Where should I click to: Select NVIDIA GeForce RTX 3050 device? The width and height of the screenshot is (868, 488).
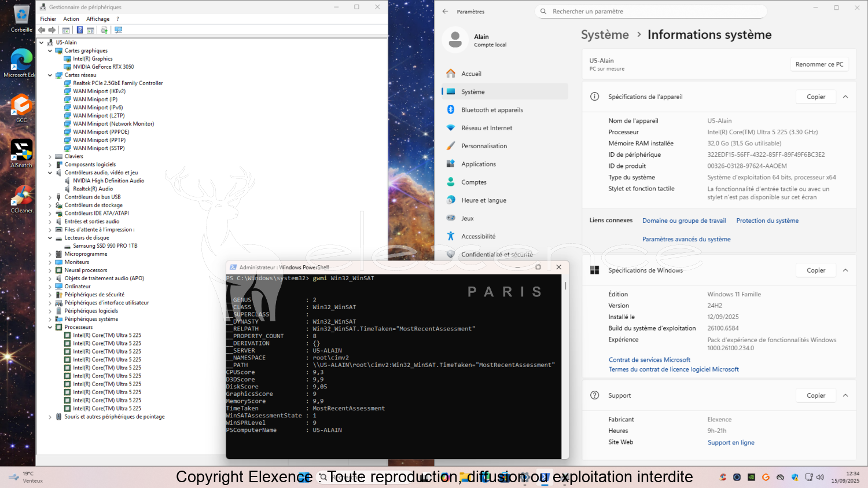pyautogui.click(x=103, y=67)
